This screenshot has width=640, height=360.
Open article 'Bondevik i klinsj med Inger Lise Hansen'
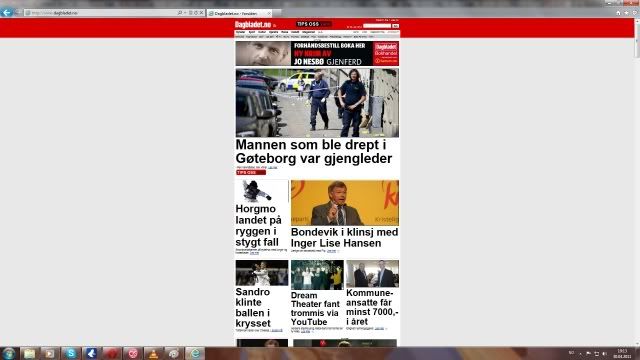[x=344, y=238]
